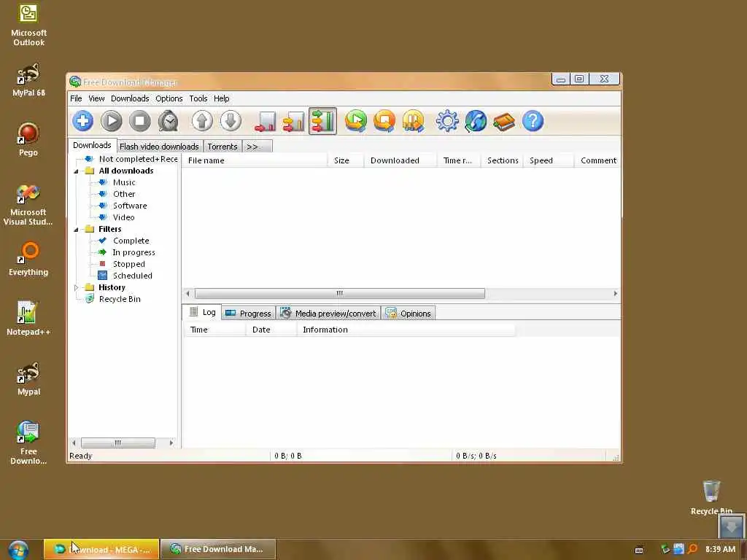Open the Help menu
Screen dimensions: 747x560
click(222, 98)
